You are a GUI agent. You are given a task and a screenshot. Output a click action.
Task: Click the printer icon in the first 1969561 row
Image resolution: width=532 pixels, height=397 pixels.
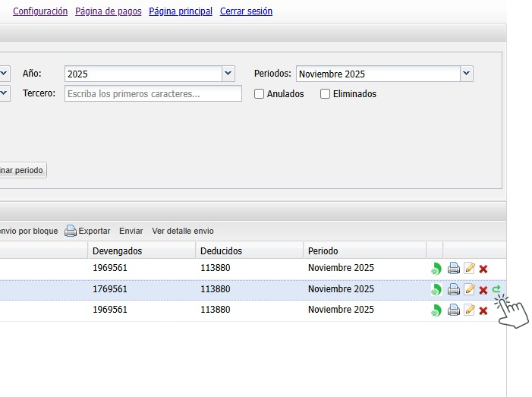[x=454, y=269]
